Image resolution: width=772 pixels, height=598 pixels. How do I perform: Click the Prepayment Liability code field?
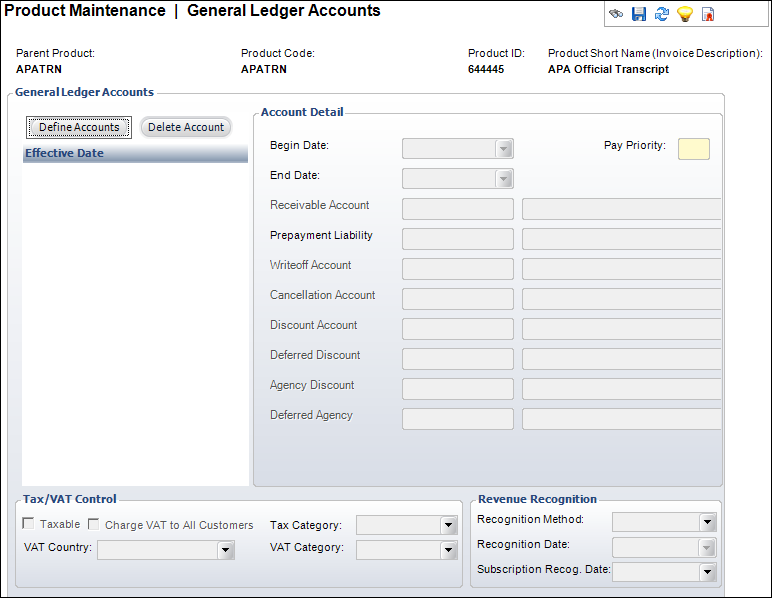(457, 239)
